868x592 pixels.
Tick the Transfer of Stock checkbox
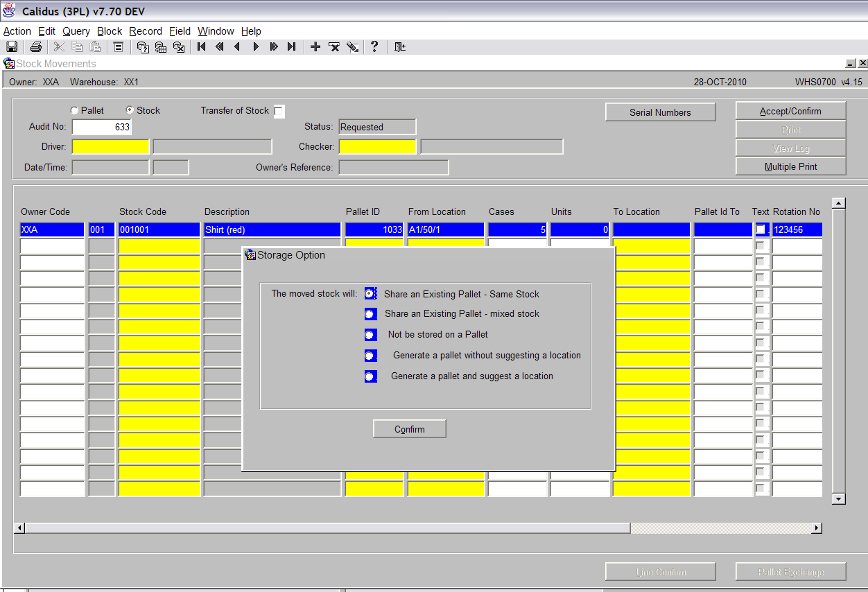click(279, 112)
